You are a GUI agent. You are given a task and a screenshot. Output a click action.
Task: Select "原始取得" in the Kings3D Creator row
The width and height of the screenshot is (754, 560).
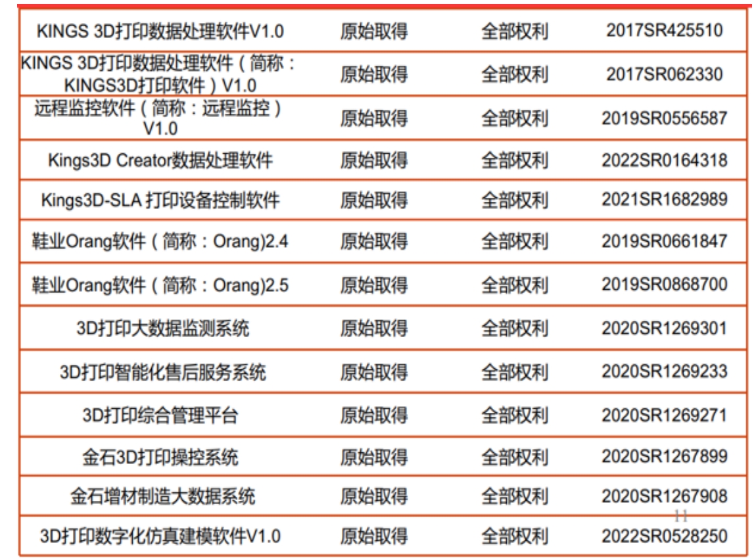click(x=374, y=161)
